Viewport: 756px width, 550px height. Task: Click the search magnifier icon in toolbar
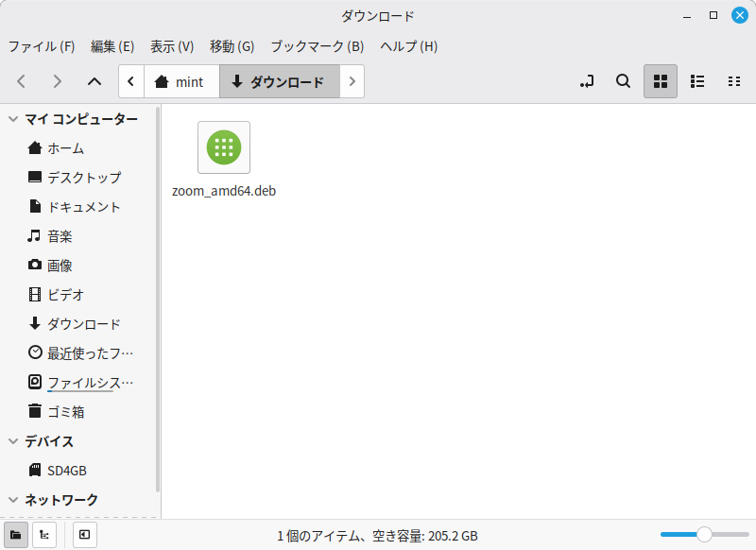(x=623, y=81)
